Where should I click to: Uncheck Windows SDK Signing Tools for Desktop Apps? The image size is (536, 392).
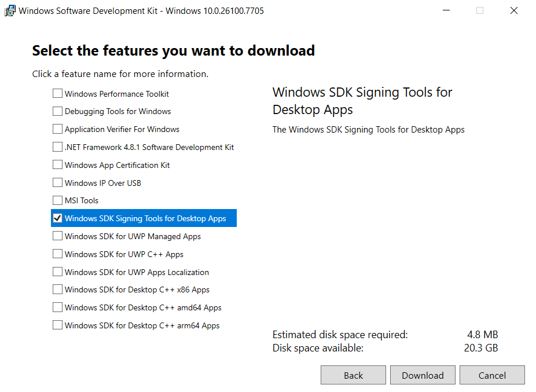coord(57,218)
